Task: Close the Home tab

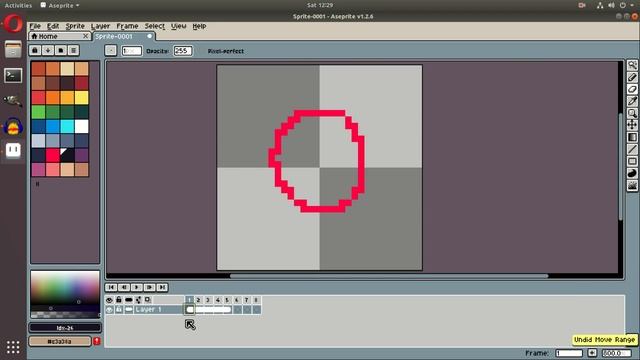Action: pyautogui.click(x=86, y=36)
